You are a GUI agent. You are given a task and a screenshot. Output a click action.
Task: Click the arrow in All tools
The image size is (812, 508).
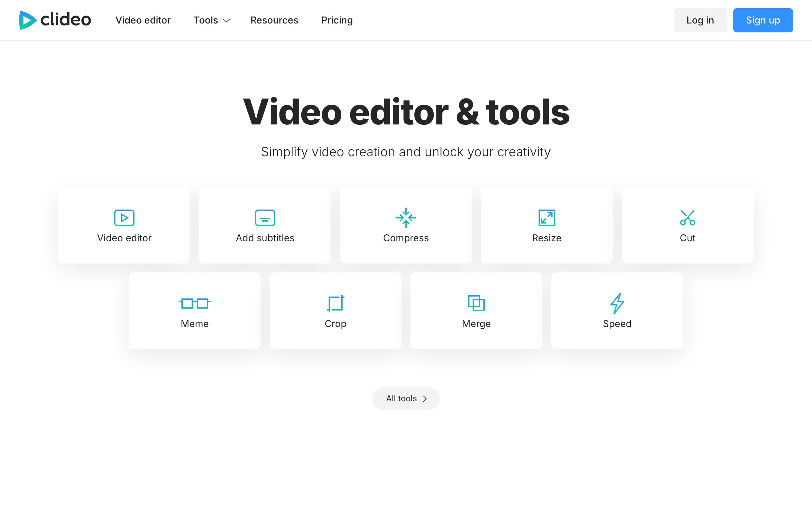pyautogui.click(x=425, y=399)
